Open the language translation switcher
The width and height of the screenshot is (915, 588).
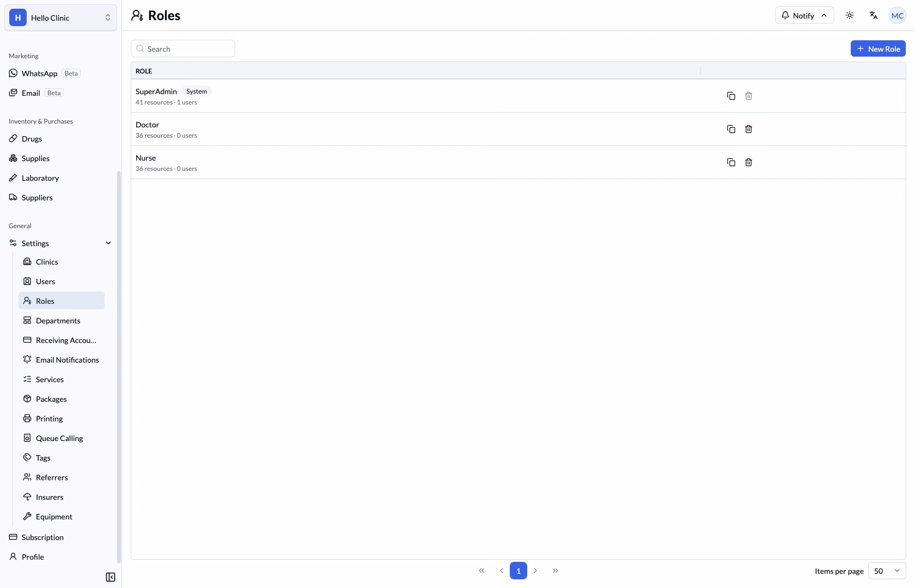[874, 15]
